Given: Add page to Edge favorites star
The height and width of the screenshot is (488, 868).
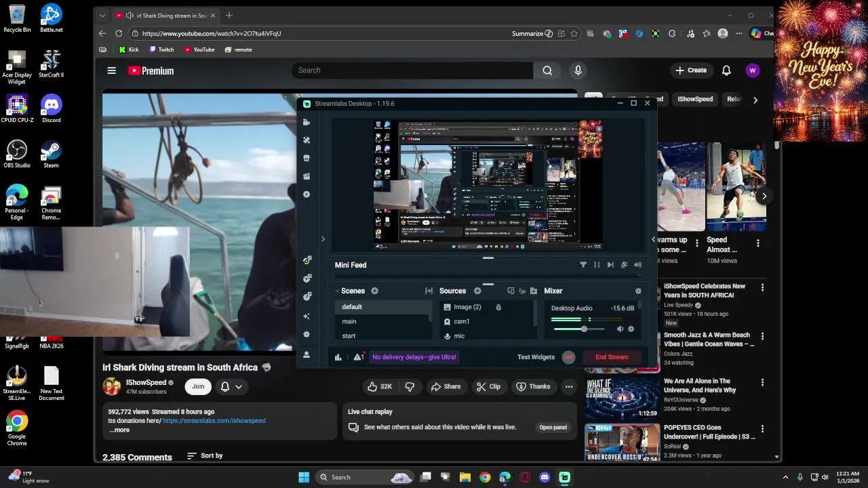Looking at the screenshot, I should [x=574, y=33].
